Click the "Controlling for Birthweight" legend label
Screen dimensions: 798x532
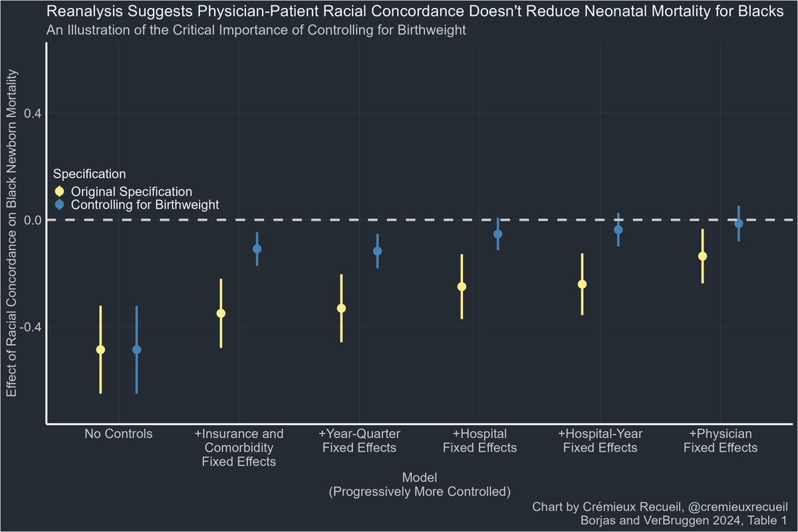pos(144,205)
